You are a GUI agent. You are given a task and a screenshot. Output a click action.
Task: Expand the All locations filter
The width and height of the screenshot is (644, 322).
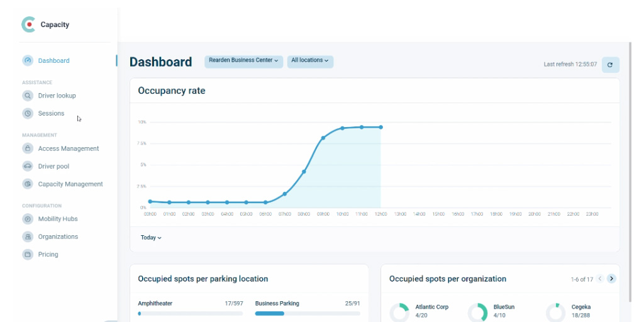(310, 61)
